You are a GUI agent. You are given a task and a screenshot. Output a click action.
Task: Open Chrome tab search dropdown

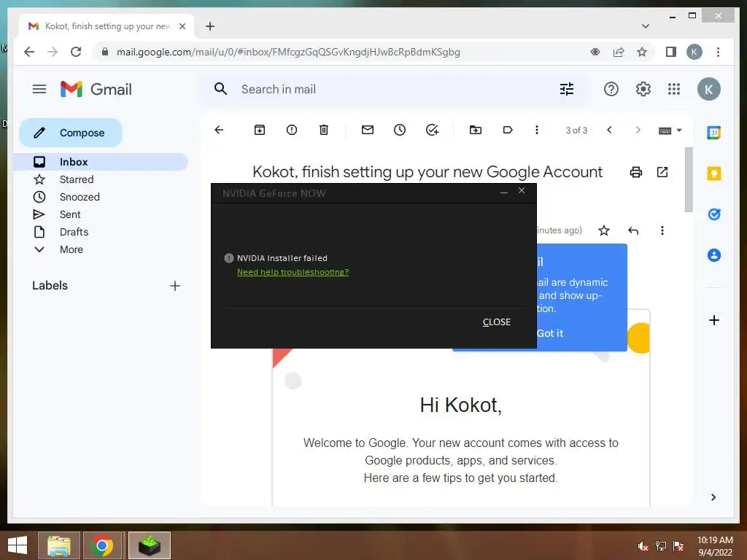click(x=645, y=26)
